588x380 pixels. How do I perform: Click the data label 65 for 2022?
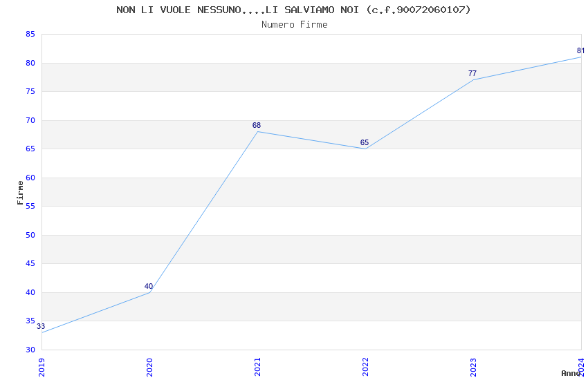tap(365, 142)
